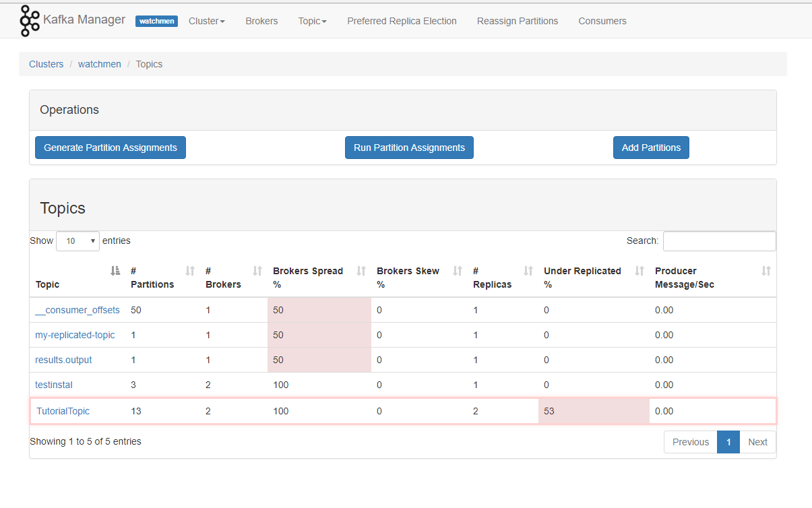Image resolution: width=812 pixels, height=508 pixels.
Task: Open the TutorialTopic topic link
Action: (63, 411)
